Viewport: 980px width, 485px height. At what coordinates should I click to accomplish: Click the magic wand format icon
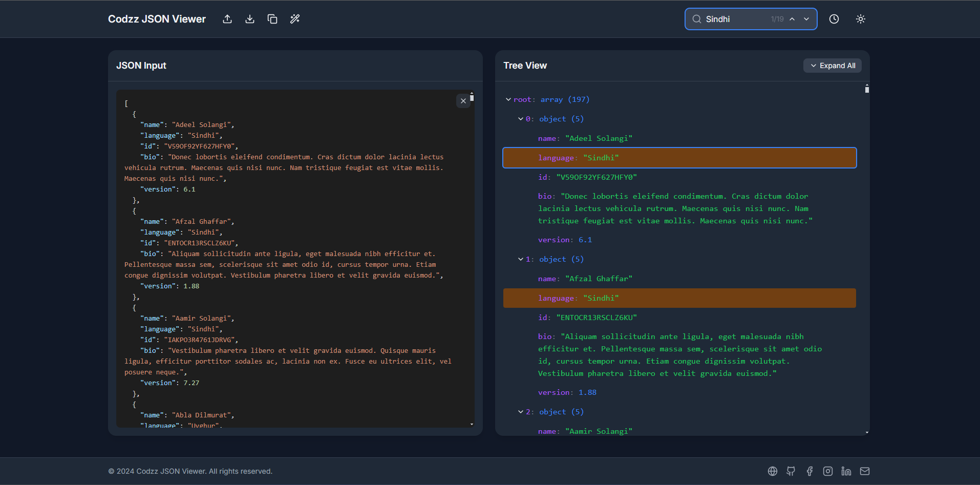(295, 19)
